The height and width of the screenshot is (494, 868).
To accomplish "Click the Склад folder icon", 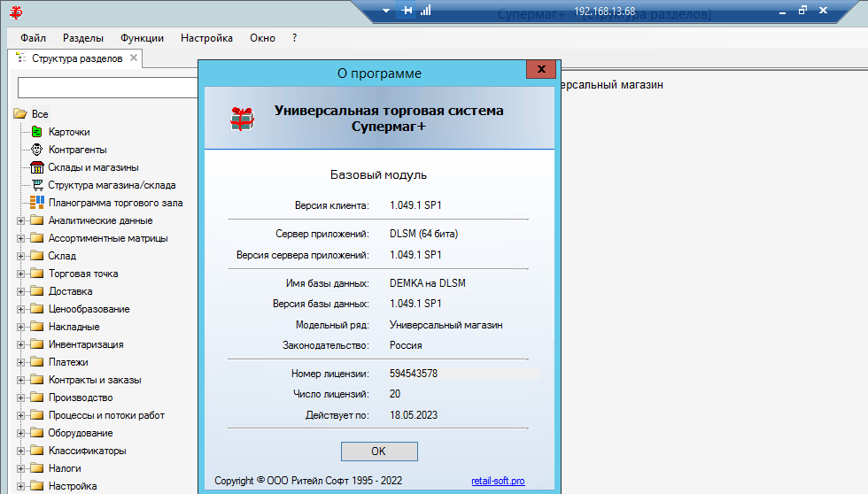I will coord(37,256).
